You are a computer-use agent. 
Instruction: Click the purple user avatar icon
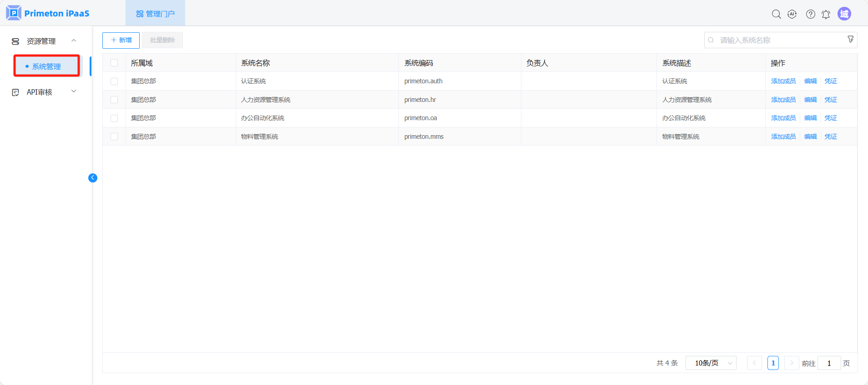click(844, 14)
